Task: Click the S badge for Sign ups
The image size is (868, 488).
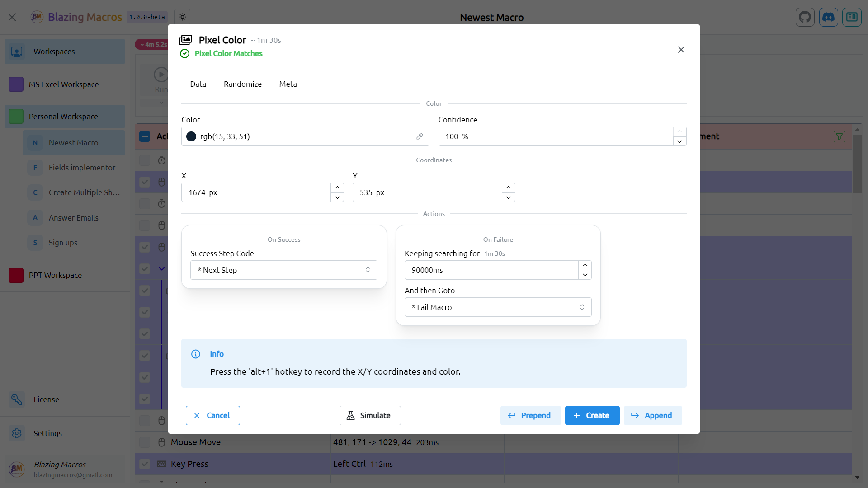Action: [x=35, y=243]
